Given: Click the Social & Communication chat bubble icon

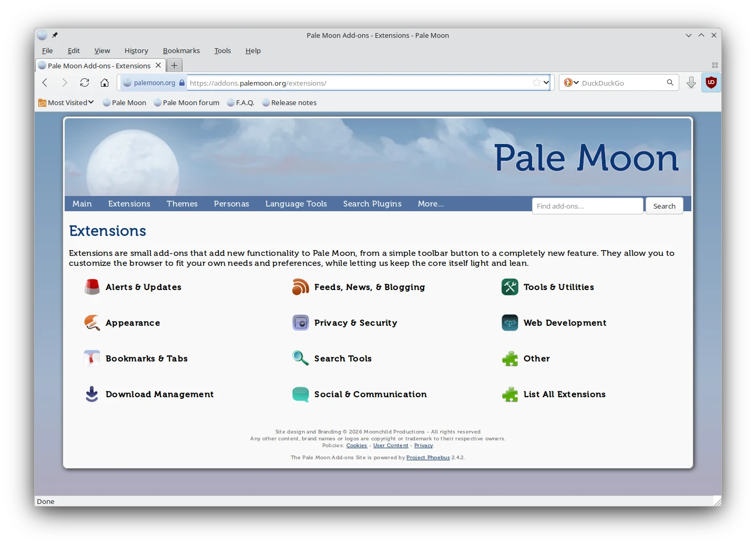Looking at the screenshot, I should pyautogui.click(x=301, y=394).
